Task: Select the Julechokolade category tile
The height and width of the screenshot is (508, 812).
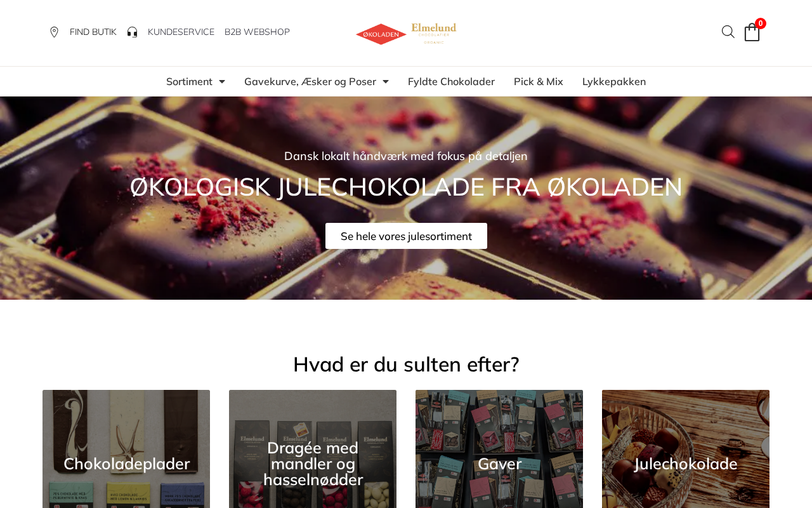Action: [x=686, y=449]
